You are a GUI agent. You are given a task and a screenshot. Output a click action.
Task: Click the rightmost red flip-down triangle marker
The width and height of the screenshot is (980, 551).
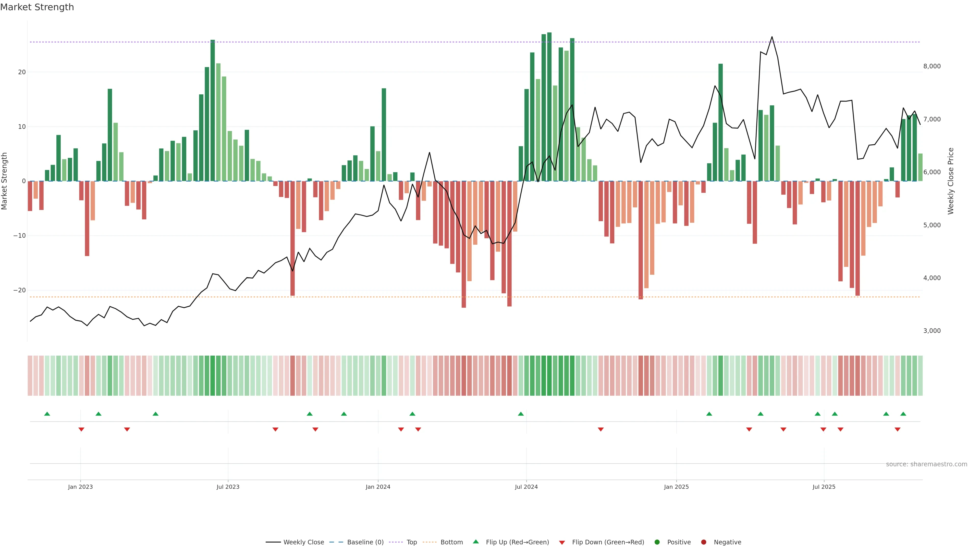(898, 429)
